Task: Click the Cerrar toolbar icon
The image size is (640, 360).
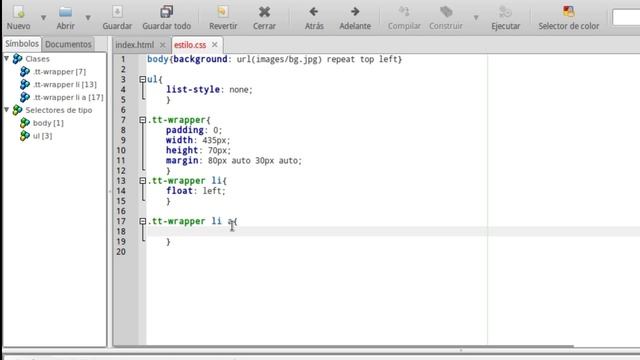Action: coord(264,12)
